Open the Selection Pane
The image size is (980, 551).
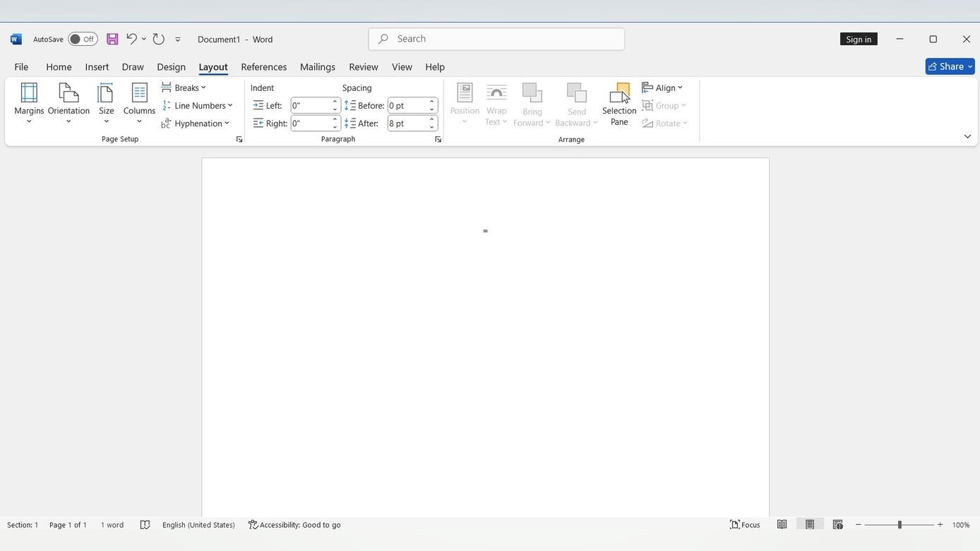click(619, 104)
